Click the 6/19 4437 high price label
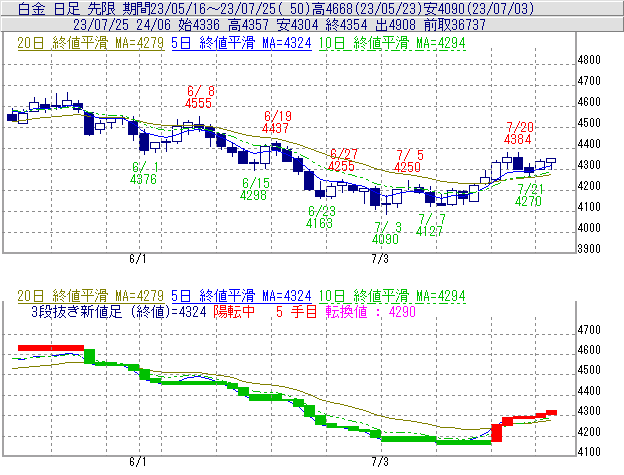 click(277, 122)
